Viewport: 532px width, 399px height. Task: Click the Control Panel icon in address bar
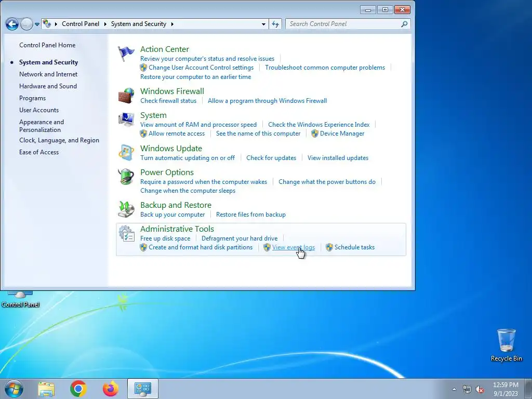(x=47, y=24)
